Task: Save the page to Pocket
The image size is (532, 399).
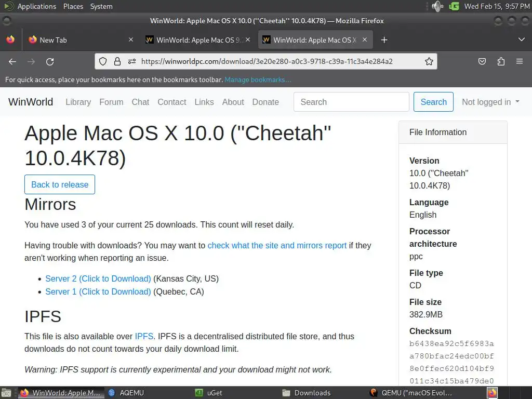Action: [482, 61]
